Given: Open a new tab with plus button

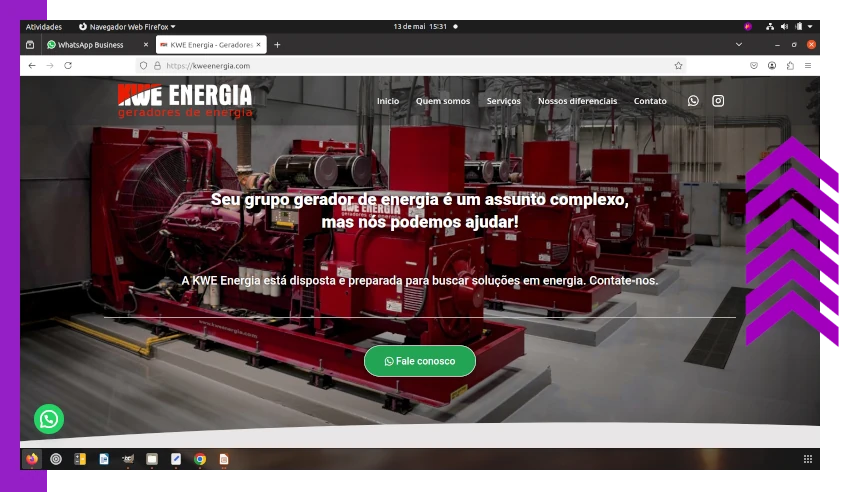Looking at the screenshot, I should (x=277, y=45).
